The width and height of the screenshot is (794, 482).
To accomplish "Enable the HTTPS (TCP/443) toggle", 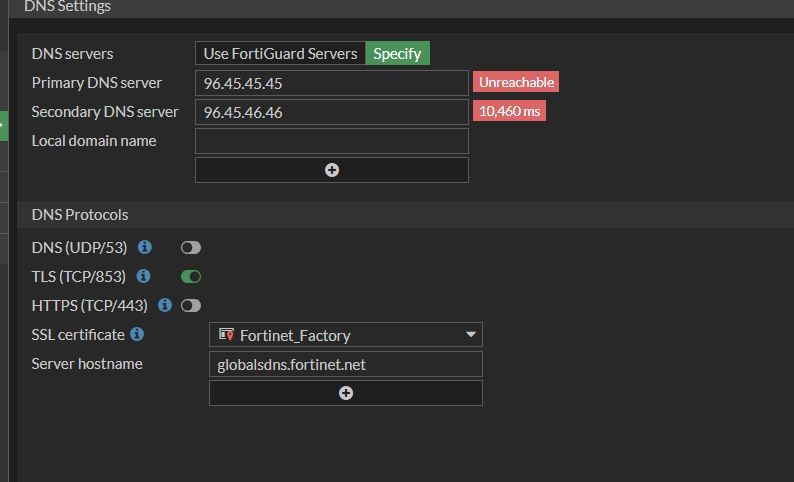I will (190, 306).
